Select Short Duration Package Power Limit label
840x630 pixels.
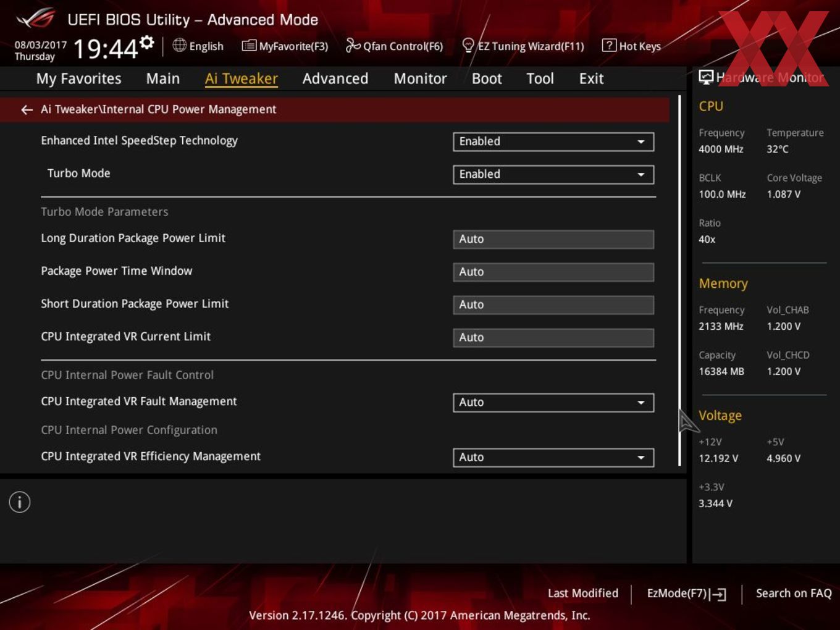[135, 304]
